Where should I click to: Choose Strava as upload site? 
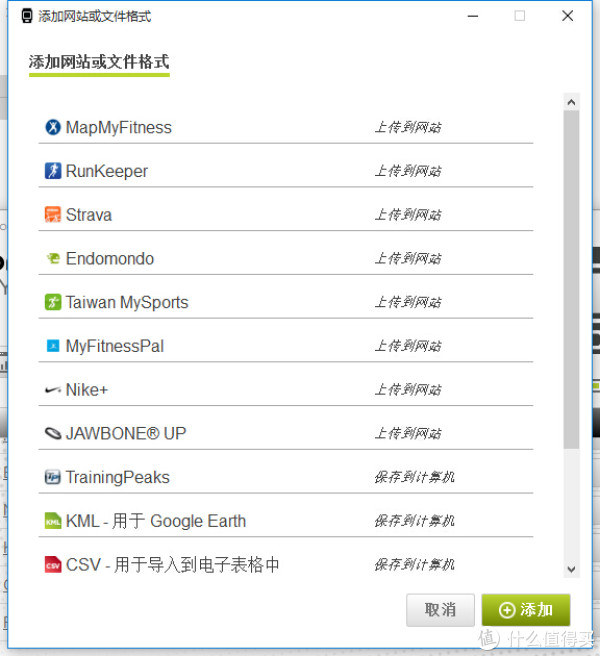pos(286,215)
